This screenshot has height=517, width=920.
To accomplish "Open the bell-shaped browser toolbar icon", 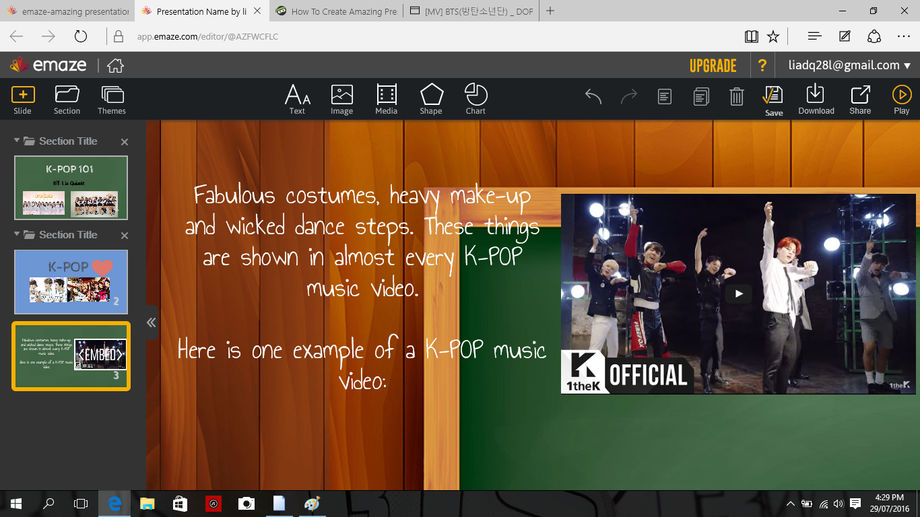I will point(874,36).
